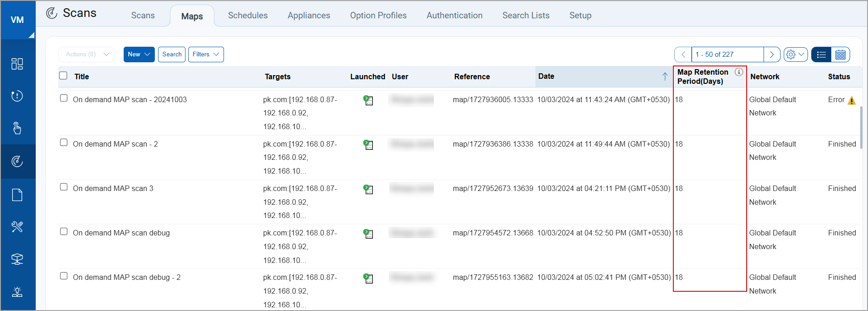The width and height of the screenshot is (868, 311).
Task: Open the KnowledgeBase bottom sidebar icon
Action: coord(17,292)
